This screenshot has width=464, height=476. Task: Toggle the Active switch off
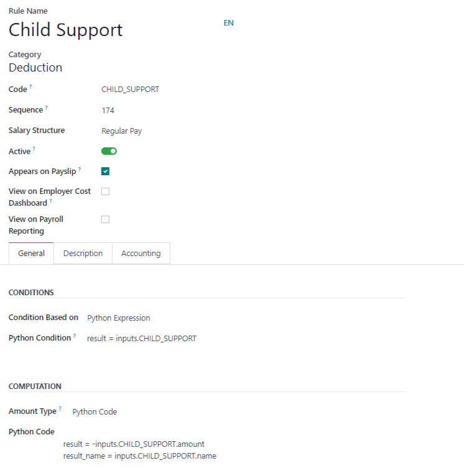coord(109,151)
